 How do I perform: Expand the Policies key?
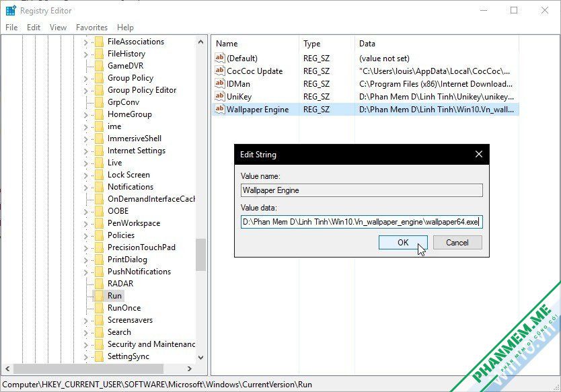85,236
